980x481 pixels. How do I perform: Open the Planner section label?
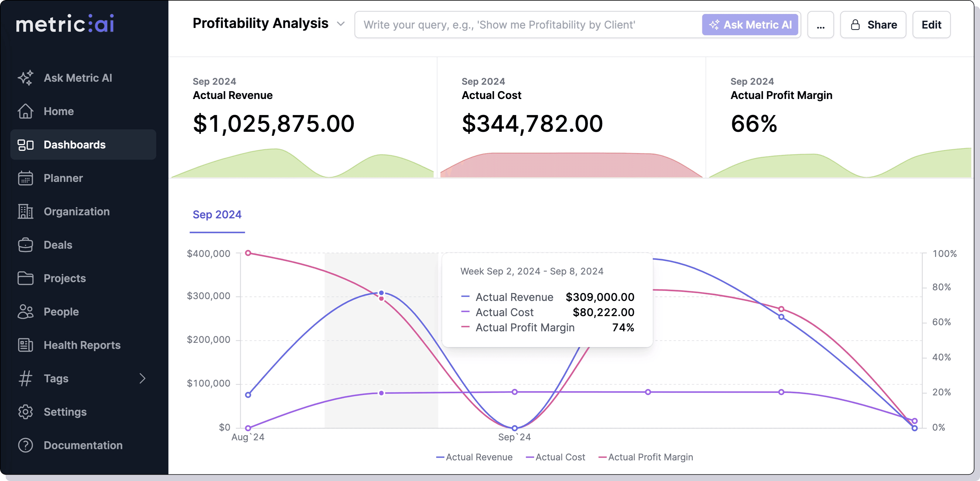[63, 178]
